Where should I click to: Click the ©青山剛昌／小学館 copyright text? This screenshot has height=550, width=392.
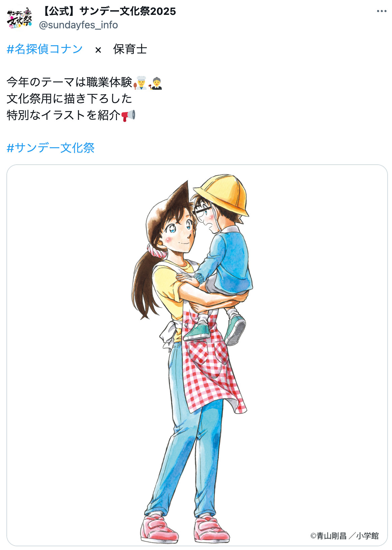point(344,536)
